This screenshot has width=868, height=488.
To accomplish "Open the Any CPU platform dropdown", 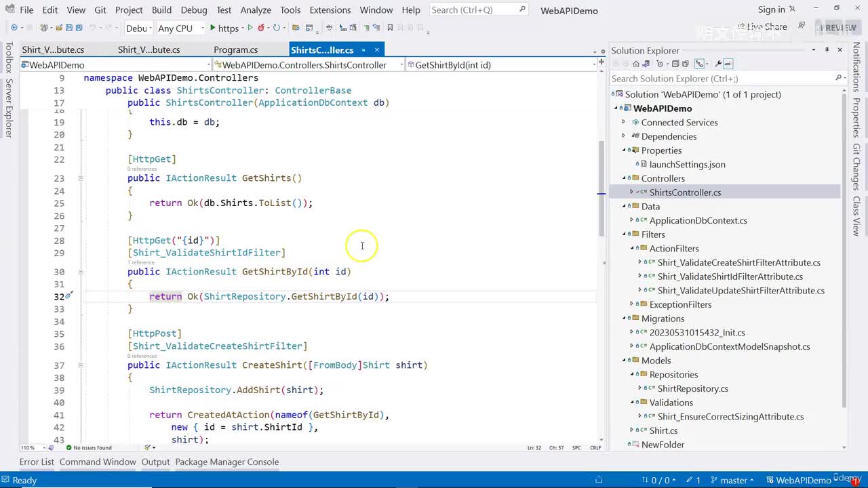I will [180, 28].
